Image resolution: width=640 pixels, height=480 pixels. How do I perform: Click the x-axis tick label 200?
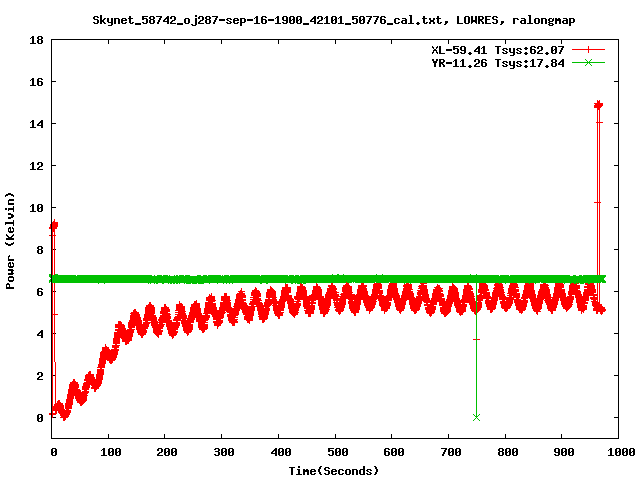click(x=167, y=452)
